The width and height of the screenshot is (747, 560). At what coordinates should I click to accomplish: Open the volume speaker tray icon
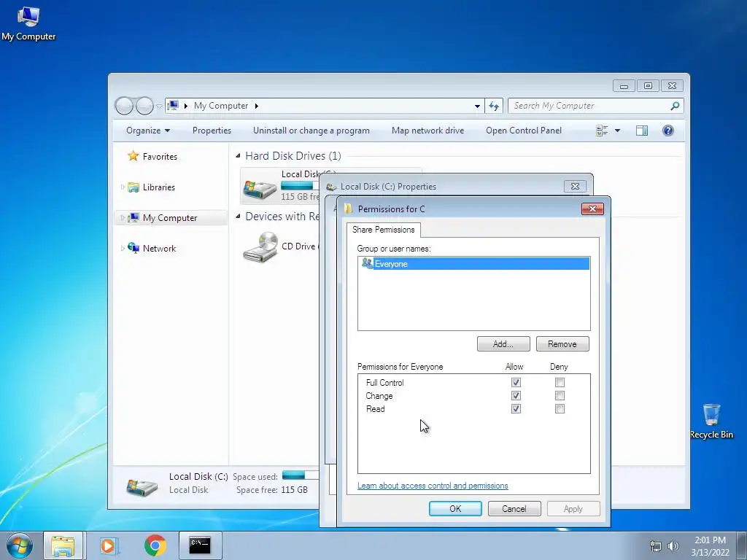click(x=673, y=546)
